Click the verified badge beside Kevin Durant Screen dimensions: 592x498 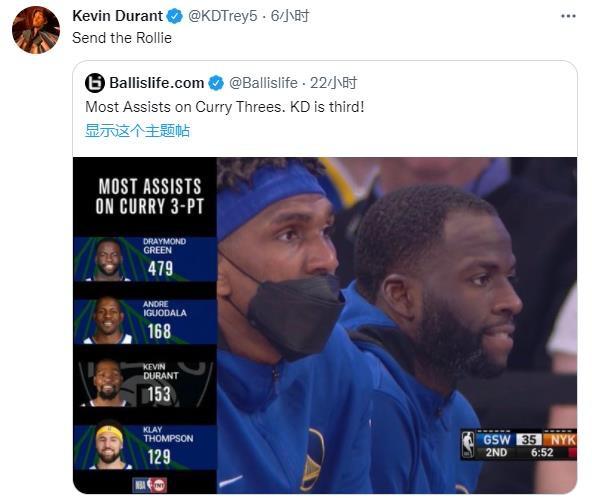click(174, 16)
